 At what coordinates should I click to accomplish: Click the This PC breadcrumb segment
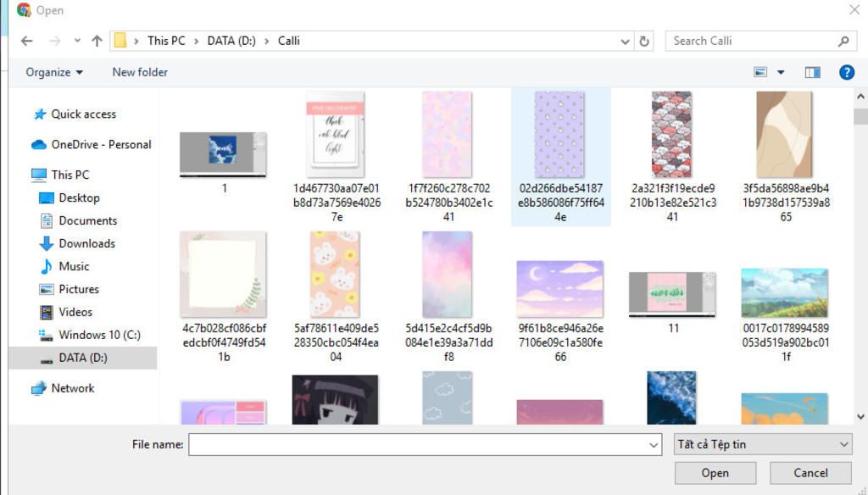click(x=166, y=41)
